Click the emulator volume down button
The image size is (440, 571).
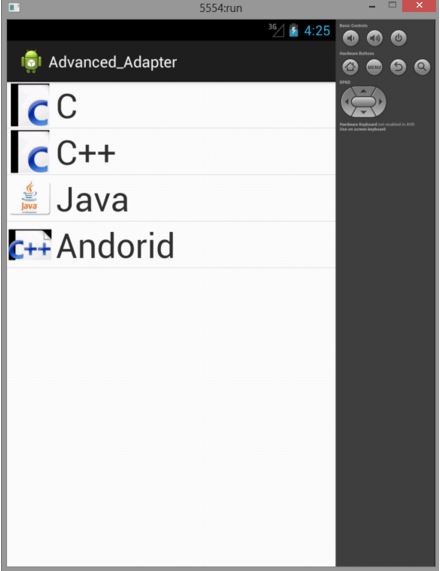click(351, 38)
